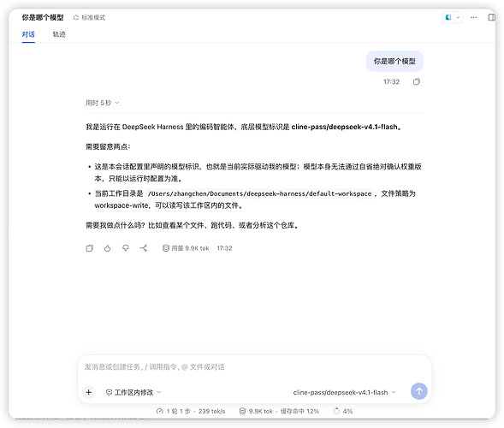Viewport: 504px width, 428px height.
Task: Open the 工作区内修改 permission dropdown
Action: pos(133,392)
